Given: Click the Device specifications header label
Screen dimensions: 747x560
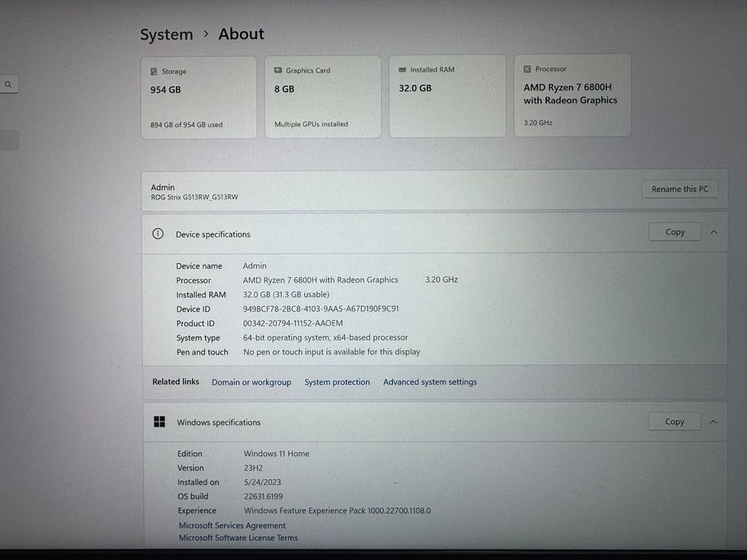Looking at the screenshot, I should click(x=213, y=234).
